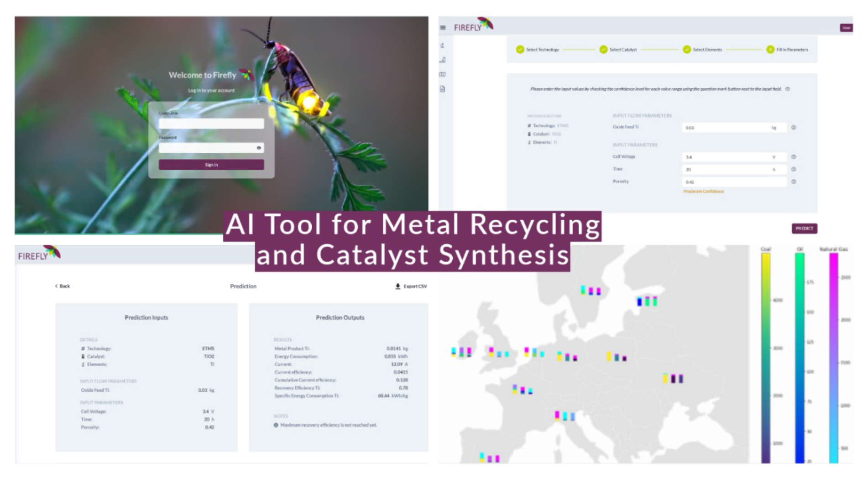Image resolution: width=868 pixels, height=478 pixels.
Task: Click the Password input field
Action: click(211, 148)
